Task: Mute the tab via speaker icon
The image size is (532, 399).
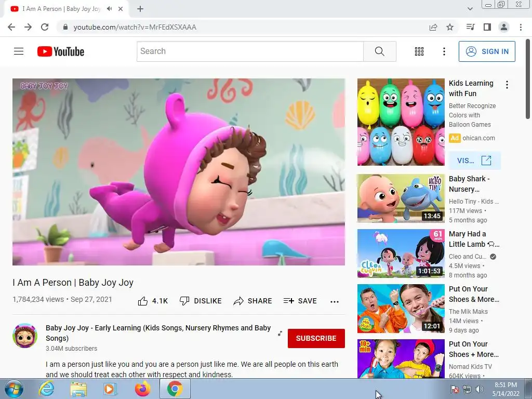Action: pos(109,9)
